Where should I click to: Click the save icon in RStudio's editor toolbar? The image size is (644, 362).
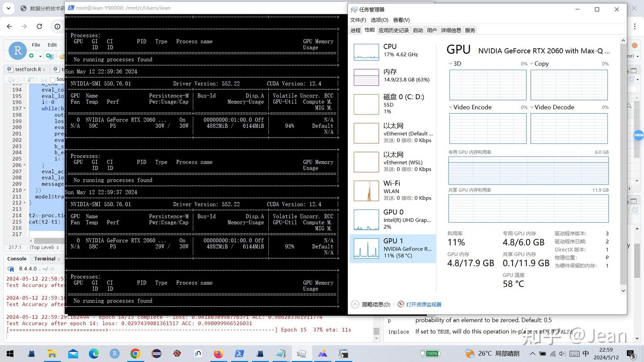click(44, 80)
